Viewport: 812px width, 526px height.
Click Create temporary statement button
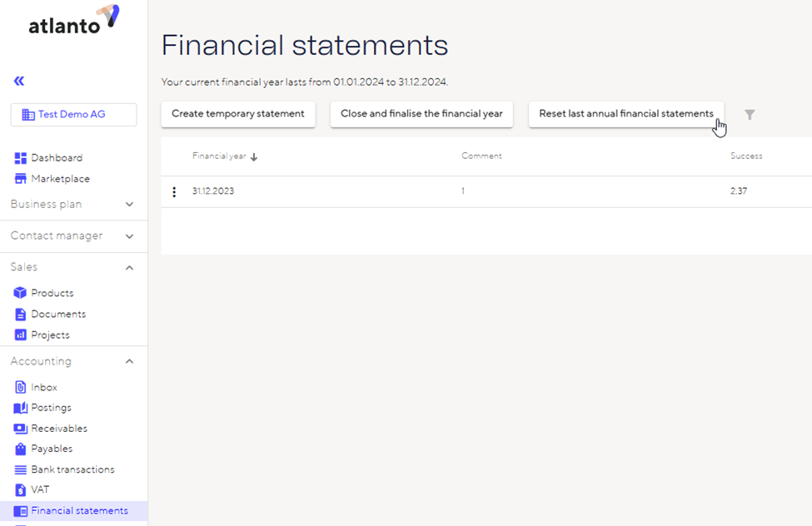click(238, 114)
